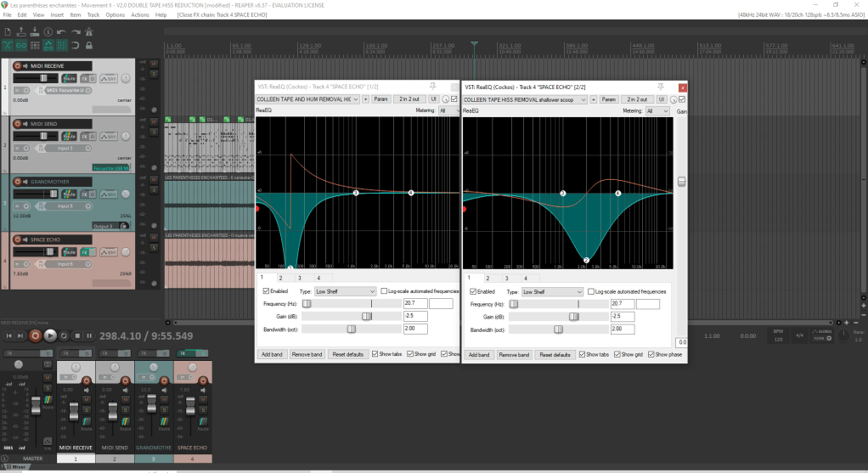
Task: Click the lock icon in main toolbar
Action: [90, 44]
